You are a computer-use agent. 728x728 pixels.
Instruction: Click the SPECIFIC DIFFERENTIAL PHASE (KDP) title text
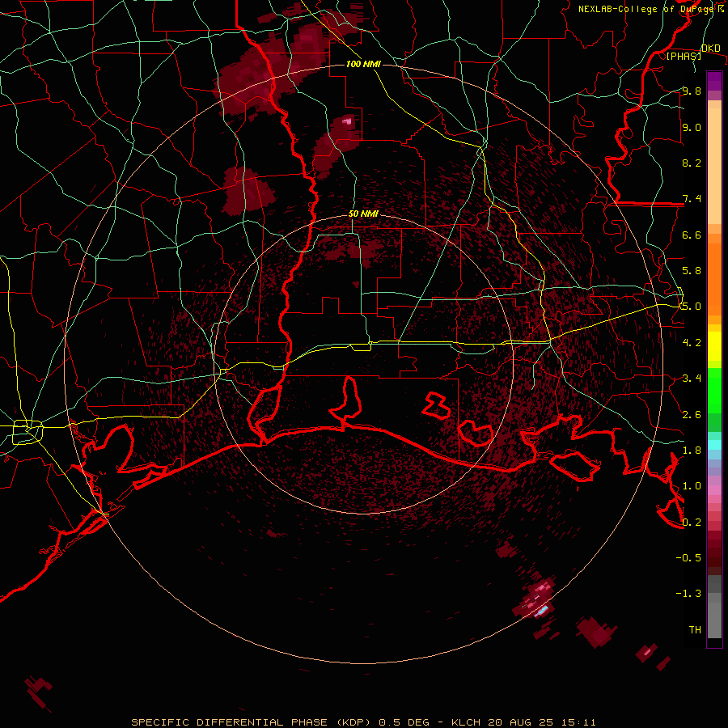tap(253, 722)
